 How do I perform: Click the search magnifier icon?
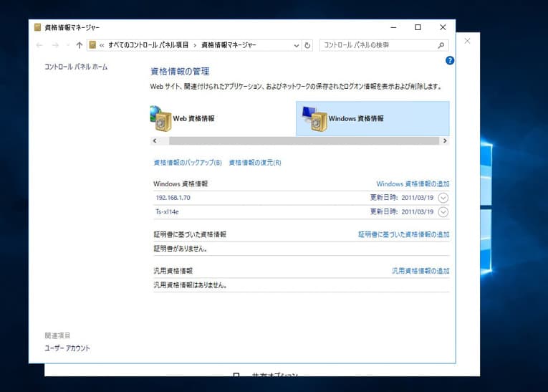(441, 45)
